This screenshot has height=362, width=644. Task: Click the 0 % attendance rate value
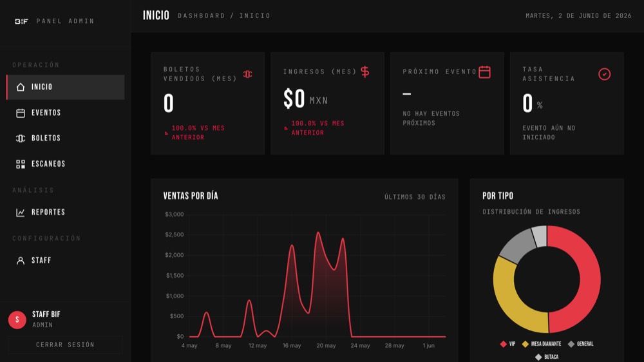533,103
